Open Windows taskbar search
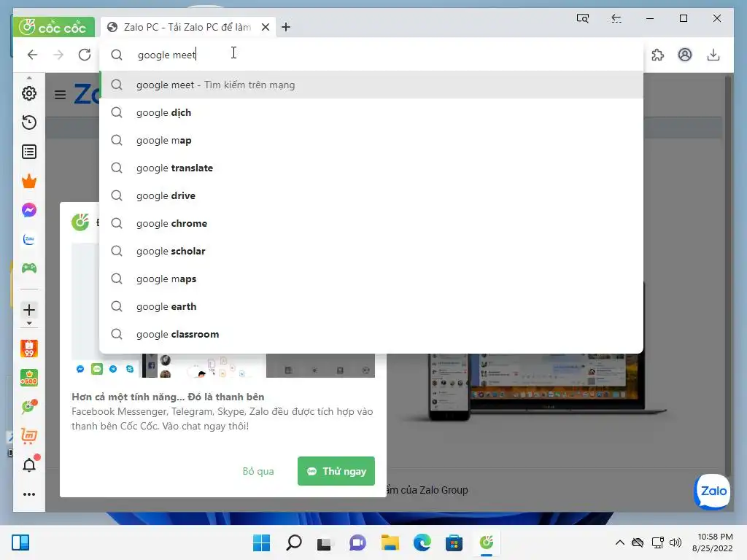Viewport: 747px width, 560px height. (293, 542)
